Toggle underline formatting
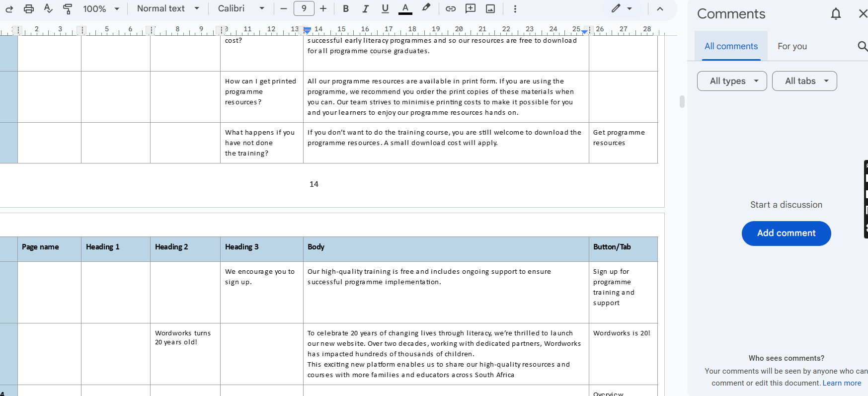This screenshot has width=868, height=396. 385,9
